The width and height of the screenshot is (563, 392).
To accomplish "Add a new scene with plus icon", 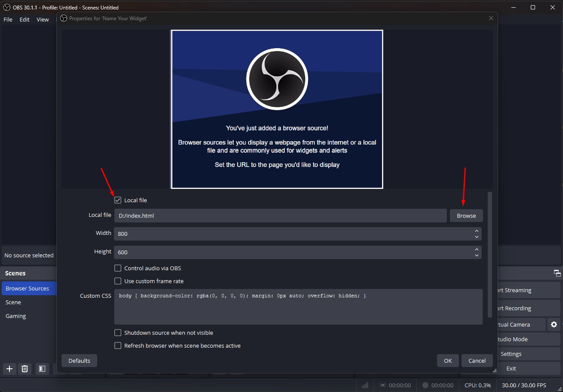I will tap(9, 369).
